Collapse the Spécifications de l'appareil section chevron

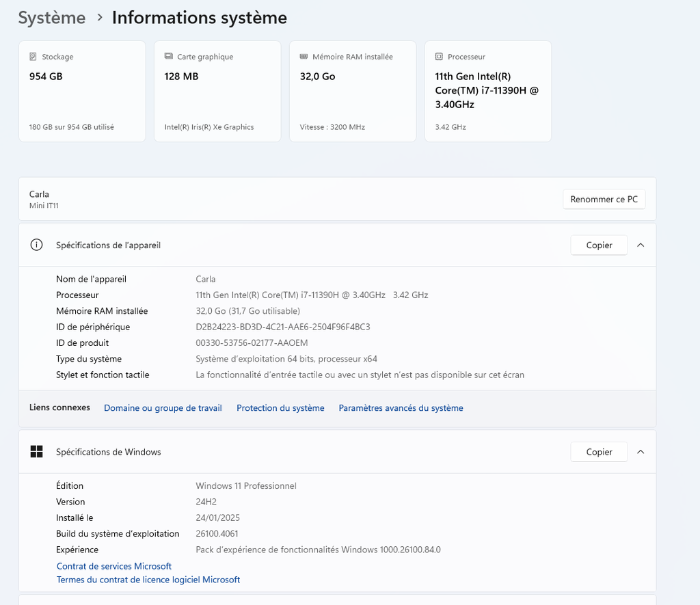[x=640, y=245]
